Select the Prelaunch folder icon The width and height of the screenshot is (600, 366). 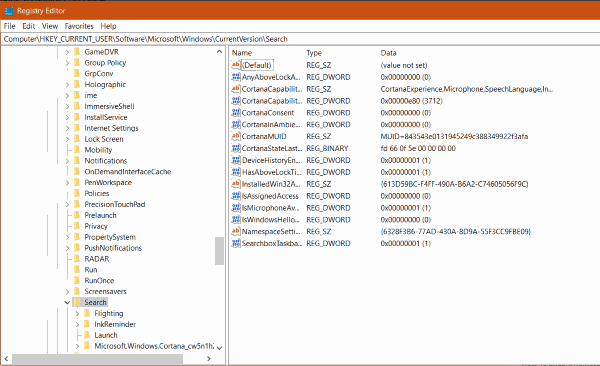77,215
